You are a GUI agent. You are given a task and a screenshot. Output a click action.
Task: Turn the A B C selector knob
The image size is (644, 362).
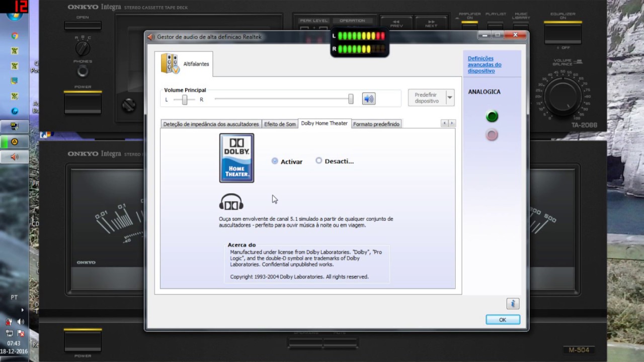[83, 48]
